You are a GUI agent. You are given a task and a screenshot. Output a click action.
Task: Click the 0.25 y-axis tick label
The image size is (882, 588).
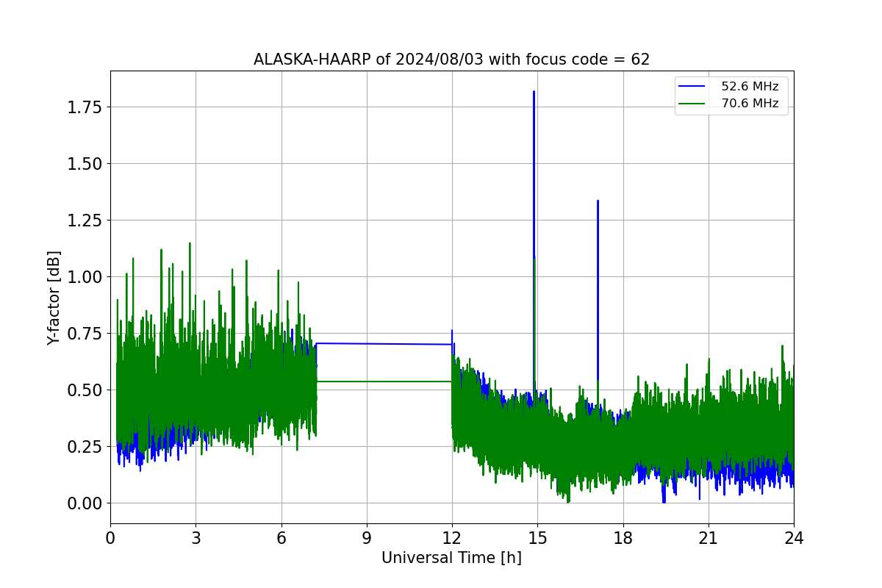click(x=84, y=447)
